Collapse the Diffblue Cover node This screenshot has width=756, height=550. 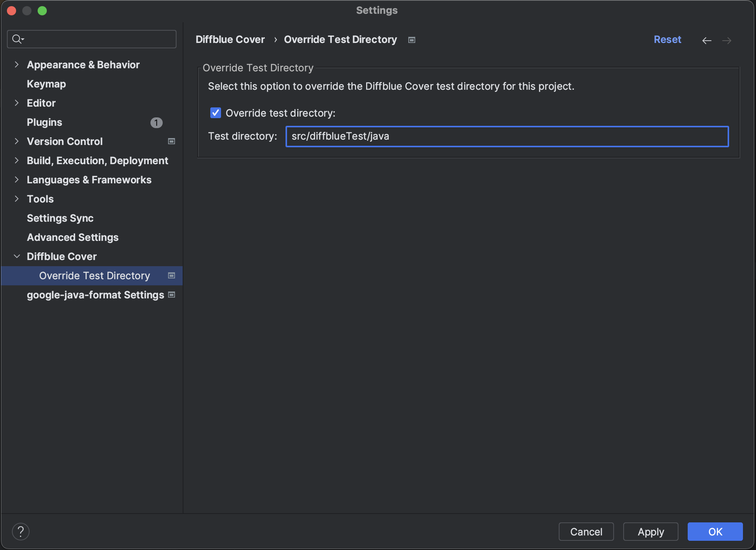(17, 257)
